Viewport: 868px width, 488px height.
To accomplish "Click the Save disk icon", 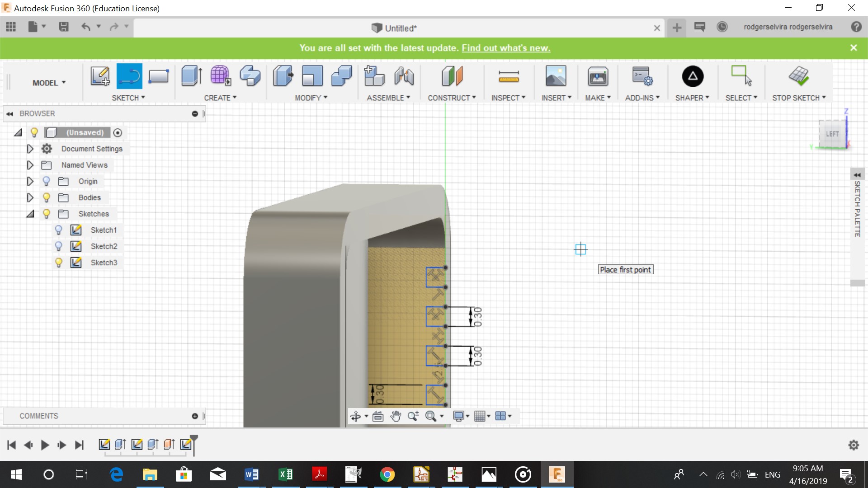I will 64,27.
